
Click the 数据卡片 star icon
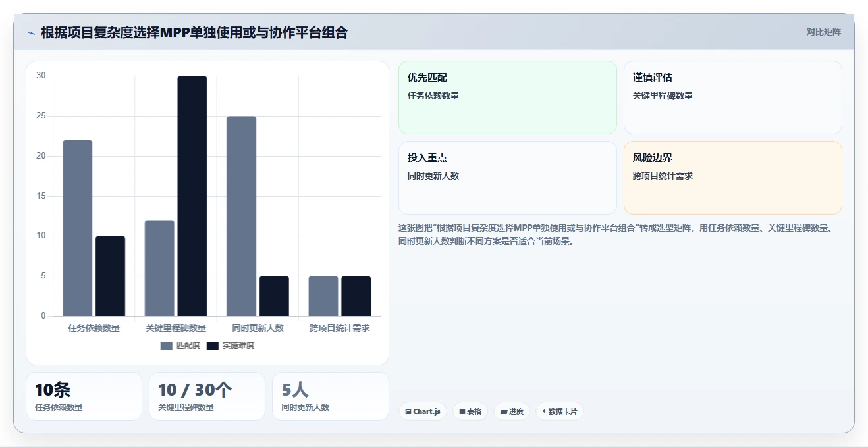544,411
